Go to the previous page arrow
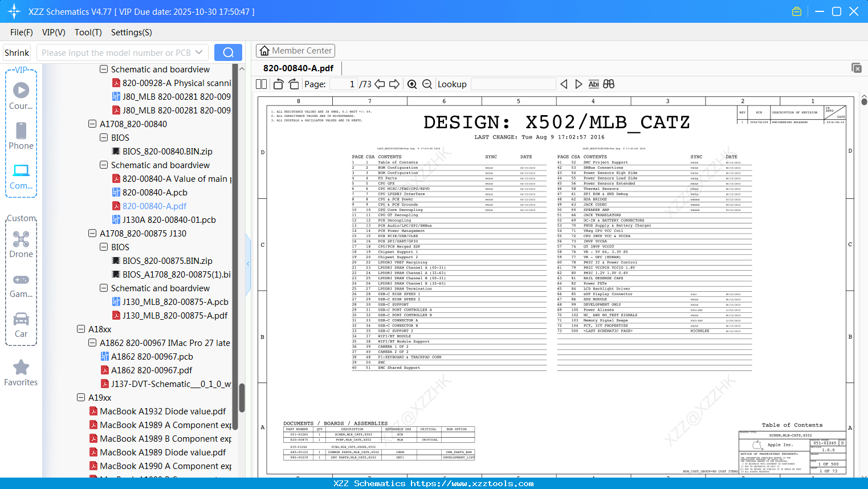 tap(380, 84)
